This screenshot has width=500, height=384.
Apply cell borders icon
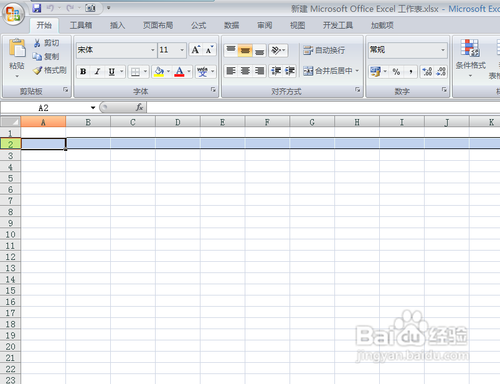tap(135, 72)
